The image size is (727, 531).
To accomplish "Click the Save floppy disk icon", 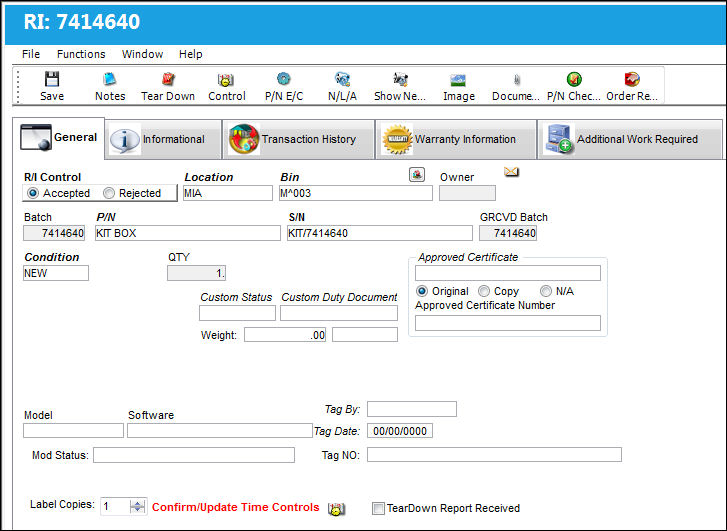I will coord(51,79).
